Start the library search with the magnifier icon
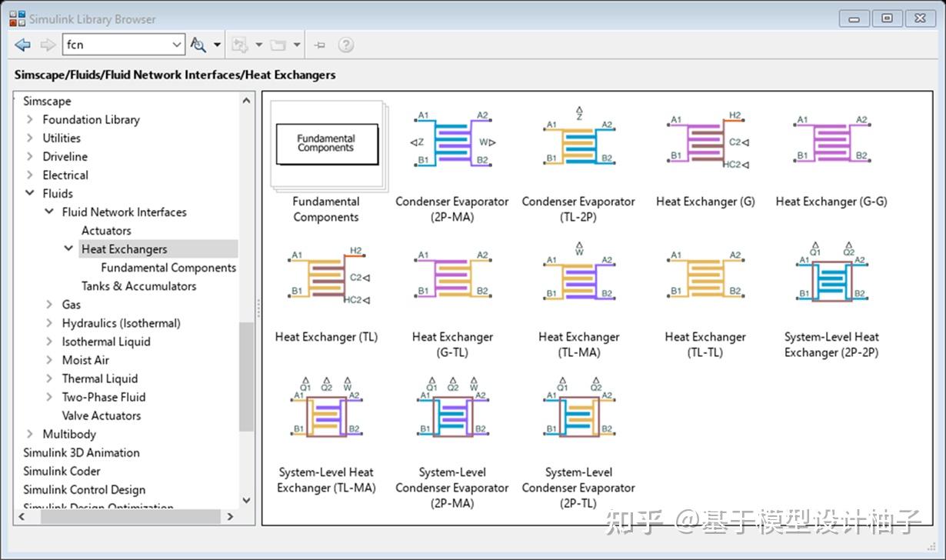The width and height of the screenshot is (946, 560). pyautogui.click(x=198, y=44)
